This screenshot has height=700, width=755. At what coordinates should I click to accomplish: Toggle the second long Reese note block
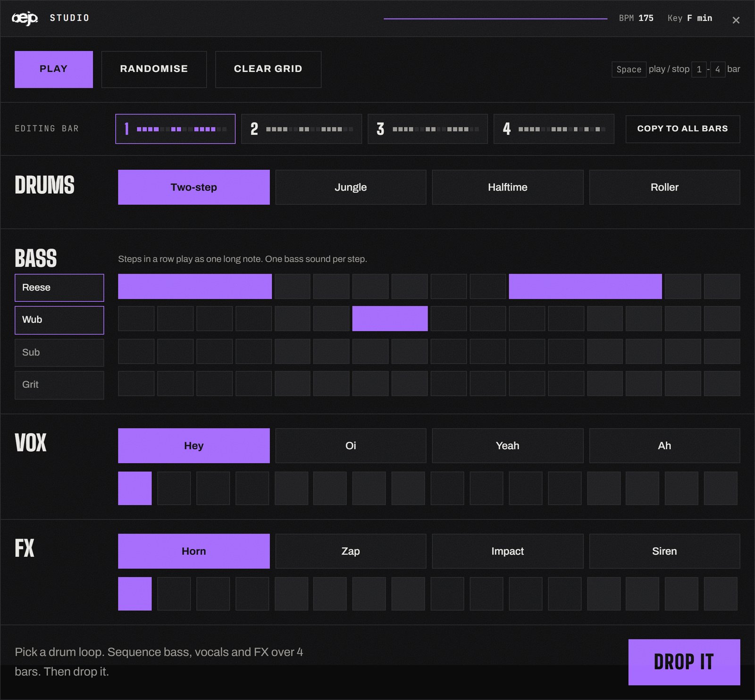click(585, 286)
